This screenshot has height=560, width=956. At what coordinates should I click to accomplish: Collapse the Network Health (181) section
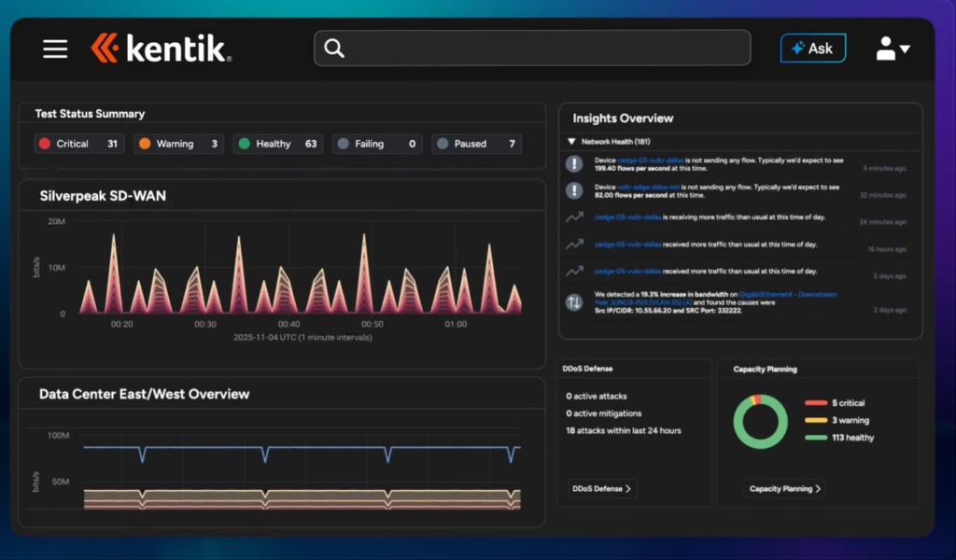pyautogui.click(x=571, y=141)
